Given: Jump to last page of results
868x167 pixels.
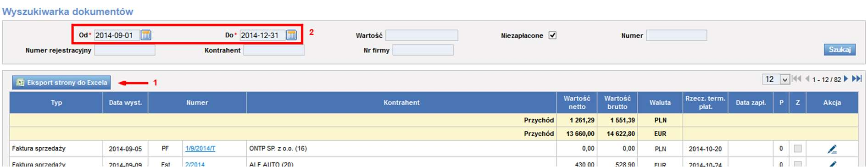Looking at the screenshot, I should click(857, 79).
